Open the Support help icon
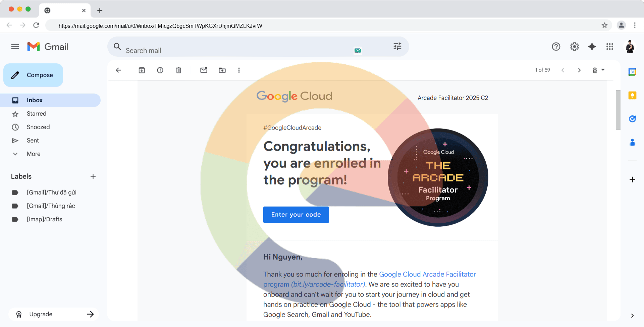 (556, 47)
